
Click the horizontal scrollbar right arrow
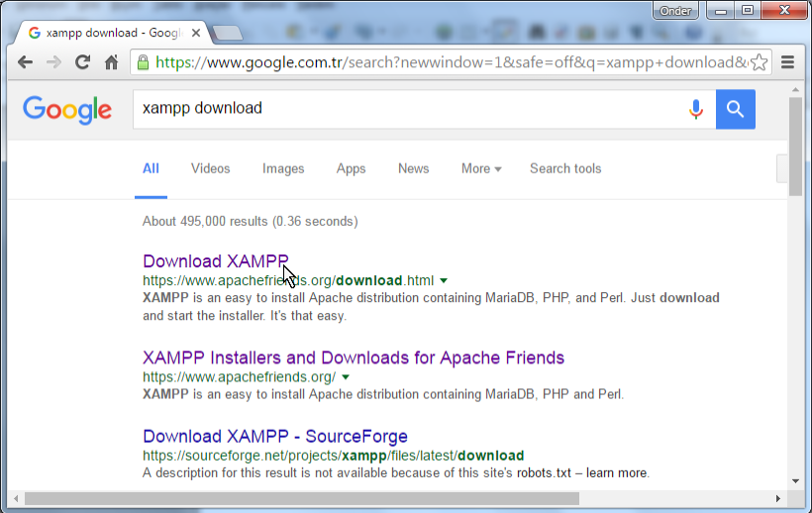(x=777, y=498)
